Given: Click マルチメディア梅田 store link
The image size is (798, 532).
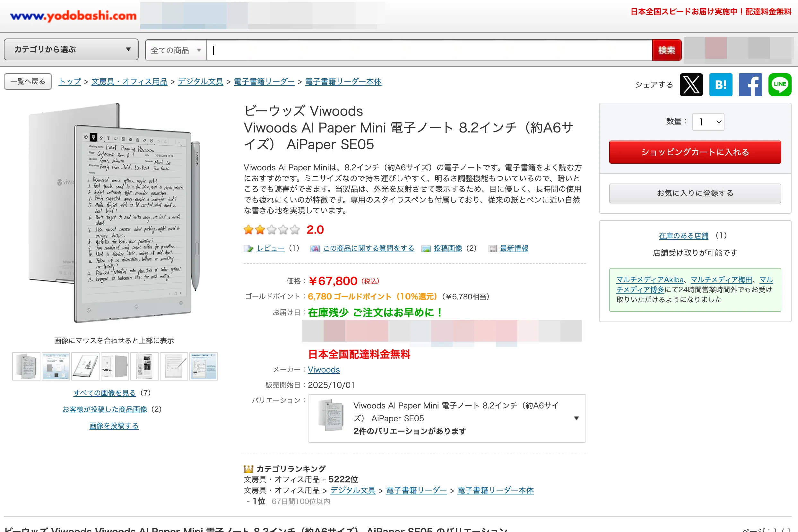Looking at the screenshot, I should click(x=721, y=279).
